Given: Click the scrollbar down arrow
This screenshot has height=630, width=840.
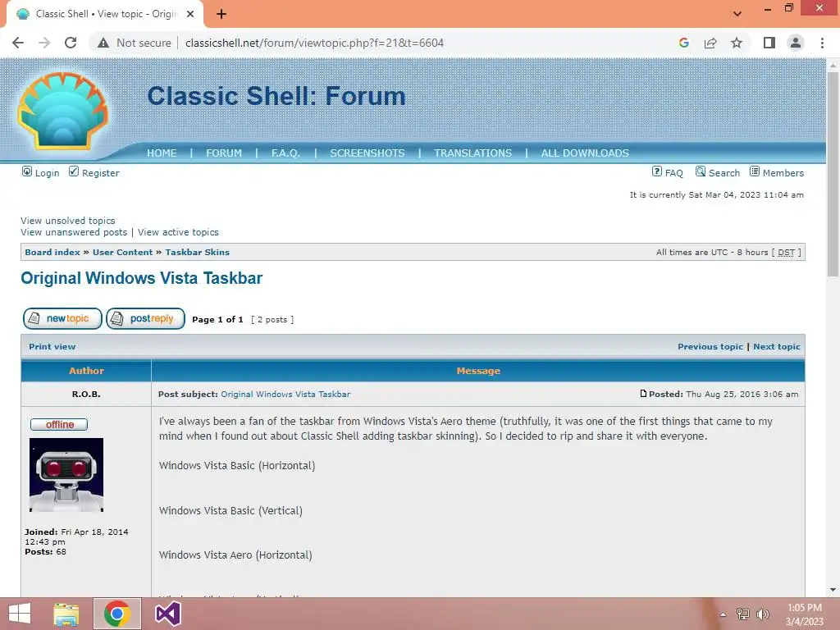Looking at the screenshot, I should tap(833, 590).
